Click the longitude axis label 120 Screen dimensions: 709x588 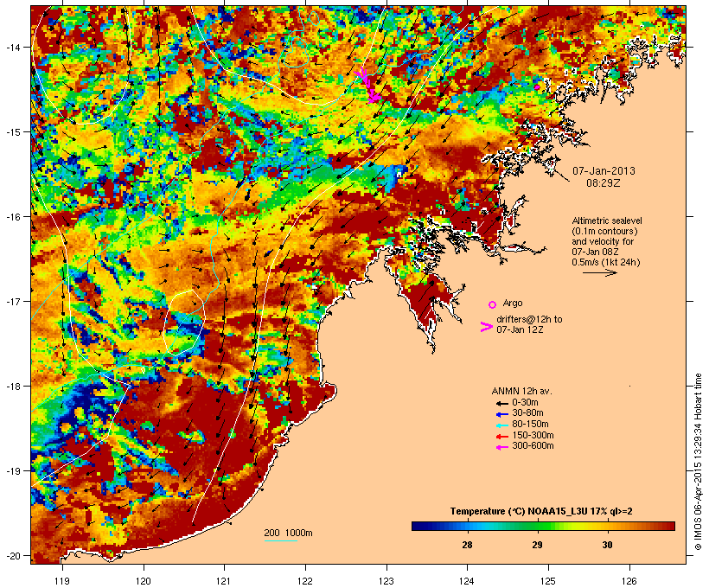(x=144, y=581)
